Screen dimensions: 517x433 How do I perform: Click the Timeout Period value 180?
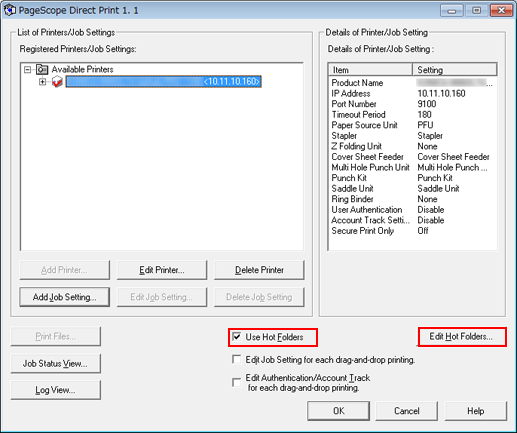click(x=424, y=115)
